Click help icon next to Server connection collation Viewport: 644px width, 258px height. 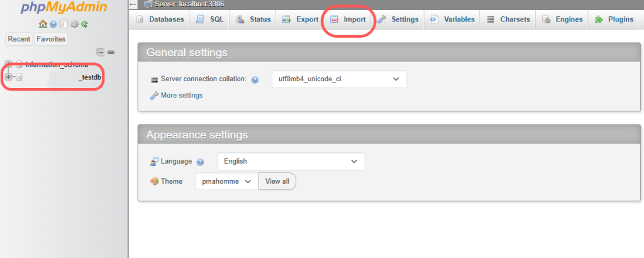[x=255, y=80]
